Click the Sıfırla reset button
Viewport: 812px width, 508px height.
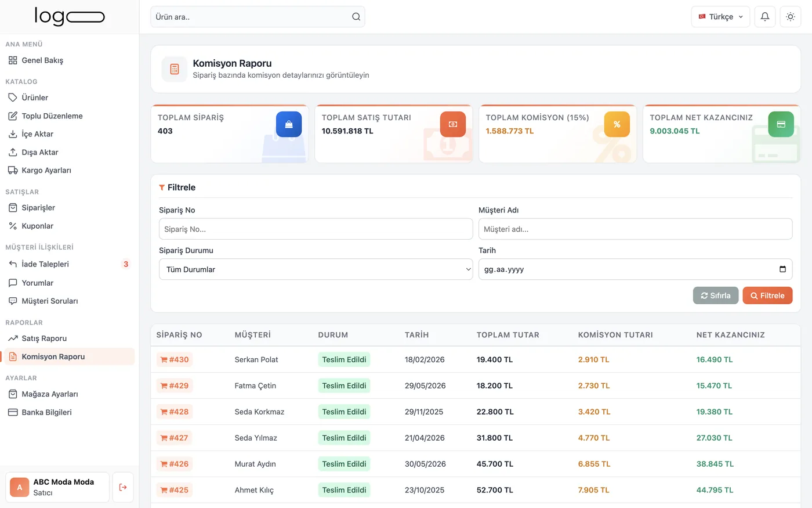pyautogui.click(x=716, y=296)
